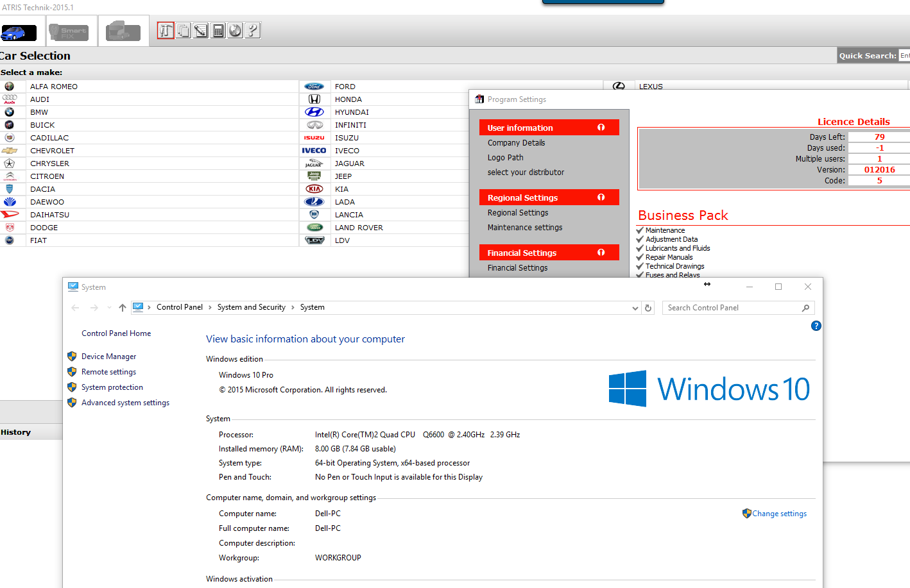Open Control Panel Home link
This screenshot has height=588, width=910.
click(x=116, y=333)
